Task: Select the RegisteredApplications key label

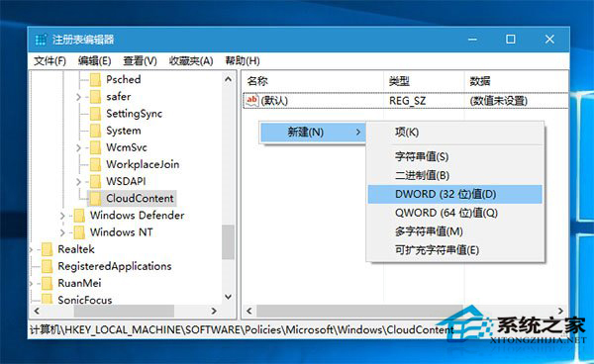Action: 115,266
